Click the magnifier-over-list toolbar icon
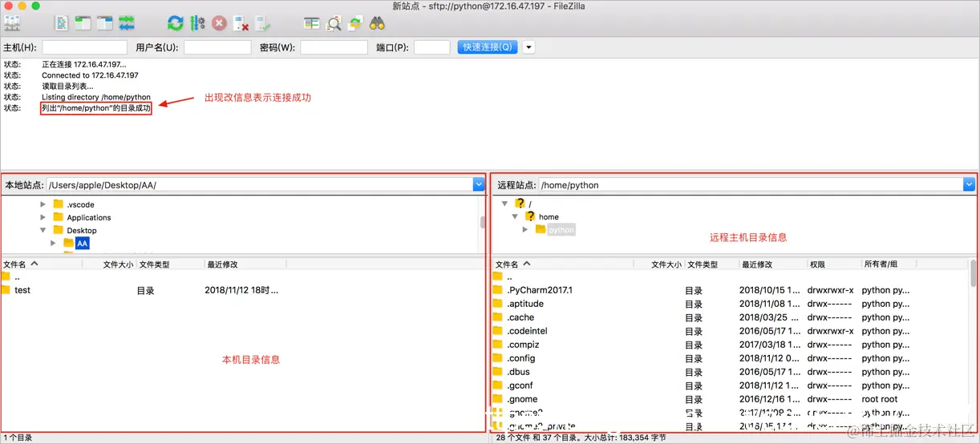Viewport: 980px width, 444px height. tap(334, 23)
